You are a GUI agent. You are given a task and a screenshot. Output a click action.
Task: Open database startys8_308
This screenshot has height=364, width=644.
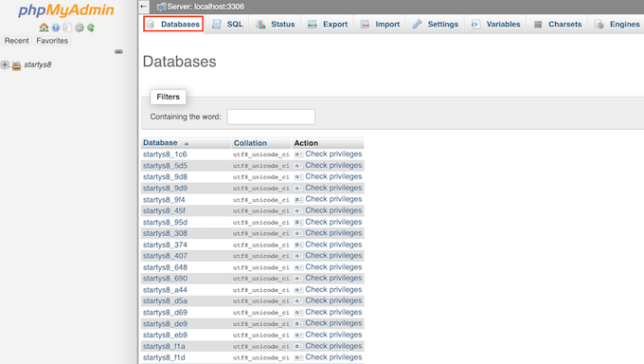click(165, 233)
